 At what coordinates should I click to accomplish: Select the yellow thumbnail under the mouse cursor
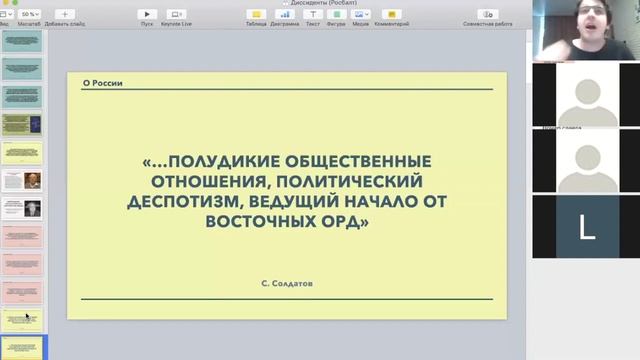[22, 320]
